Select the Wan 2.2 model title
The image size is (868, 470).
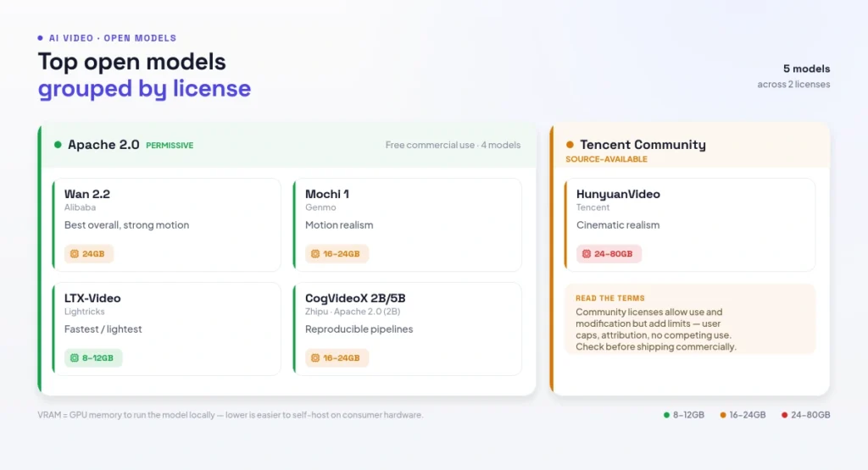[x=87, y=194]
